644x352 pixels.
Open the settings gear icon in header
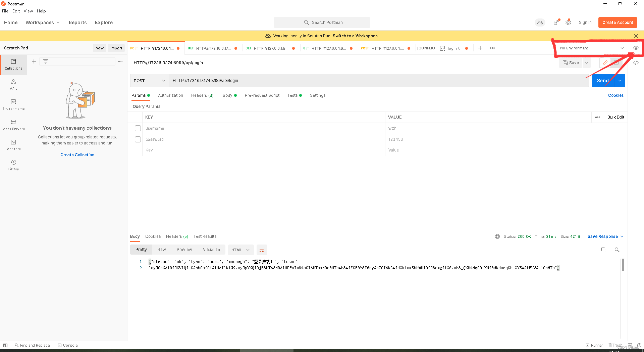coord(568,23)
